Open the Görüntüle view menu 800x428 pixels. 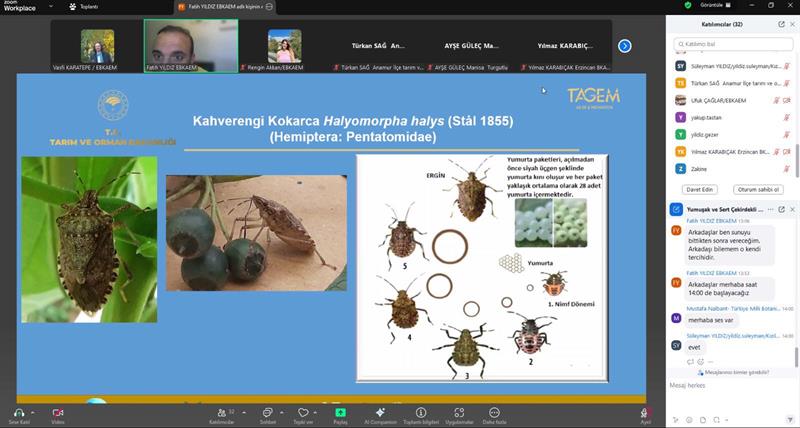pyautogui.click(x=706, y=6)
